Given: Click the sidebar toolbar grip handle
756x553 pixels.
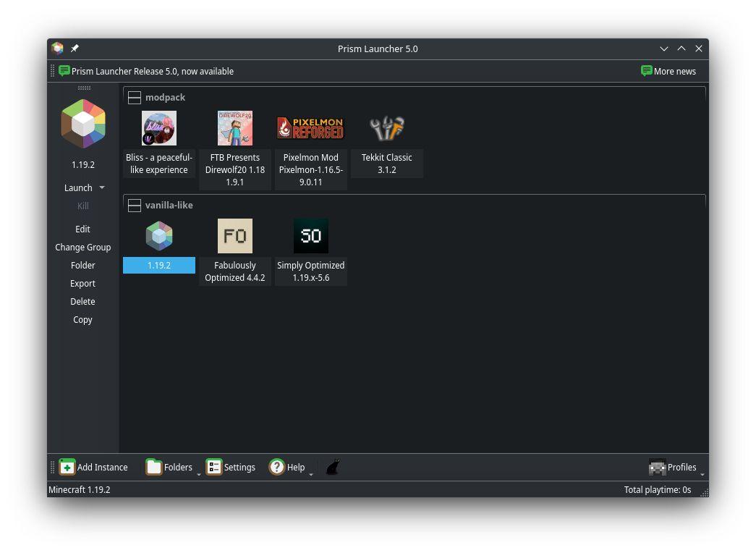Looking at the screenshot, I should click(84, 88).
